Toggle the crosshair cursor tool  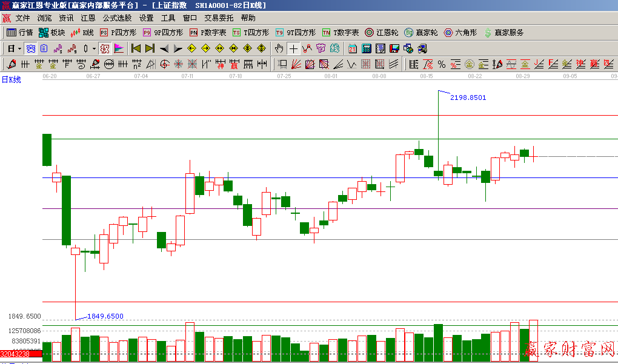(x=293, y=48)
